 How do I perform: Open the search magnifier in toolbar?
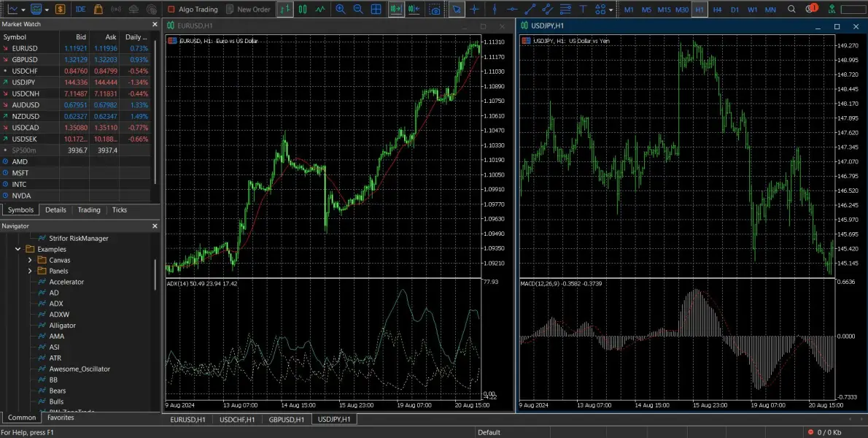point(792,9)
